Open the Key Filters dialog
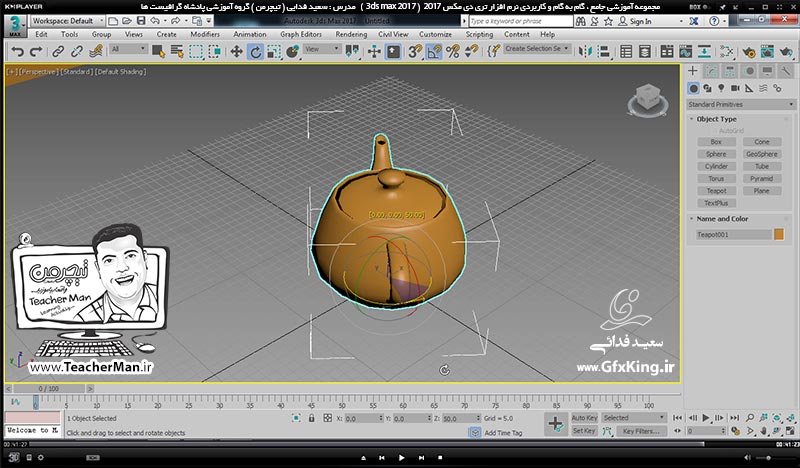The height and width of the screenshot is (468, 800). [x=641, y=431]
